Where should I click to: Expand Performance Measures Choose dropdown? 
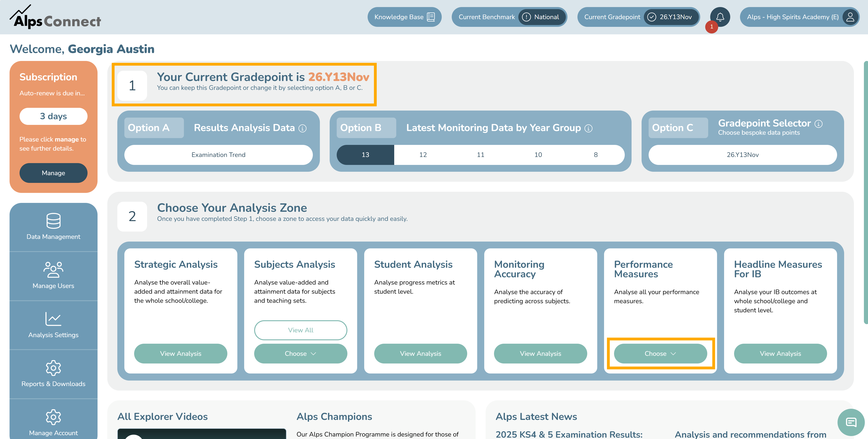[660, 354]
